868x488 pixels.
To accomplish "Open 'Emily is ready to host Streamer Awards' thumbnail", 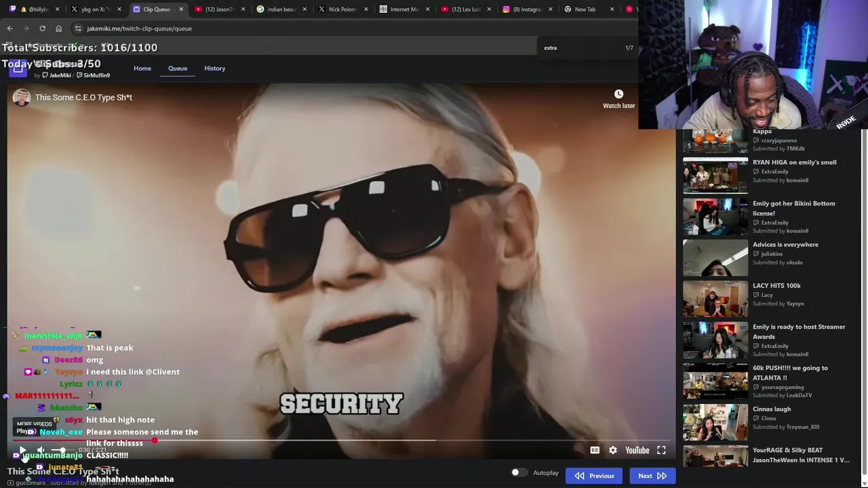I will click(715, 340).
